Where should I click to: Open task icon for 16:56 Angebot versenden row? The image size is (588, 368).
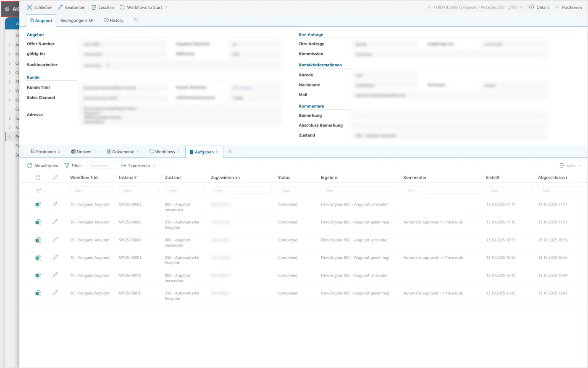pyautogui.click(x=38, y=240)
